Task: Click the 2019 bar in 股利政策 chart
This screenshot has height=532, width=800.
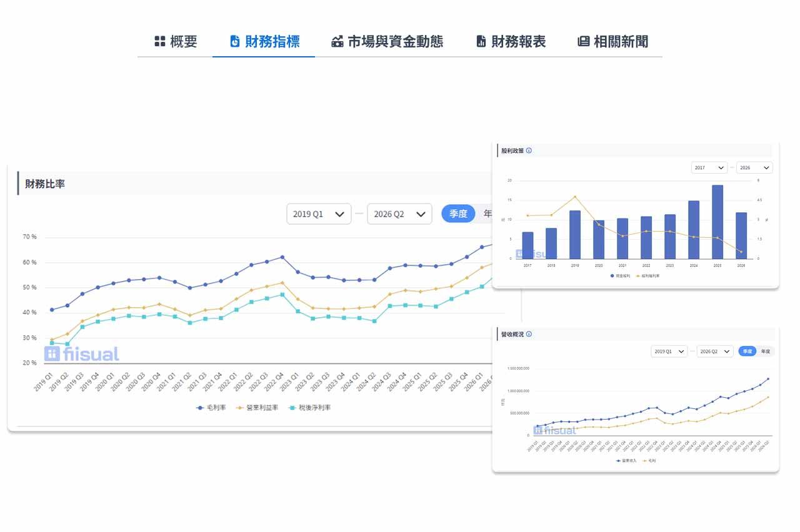Action: 575,235
